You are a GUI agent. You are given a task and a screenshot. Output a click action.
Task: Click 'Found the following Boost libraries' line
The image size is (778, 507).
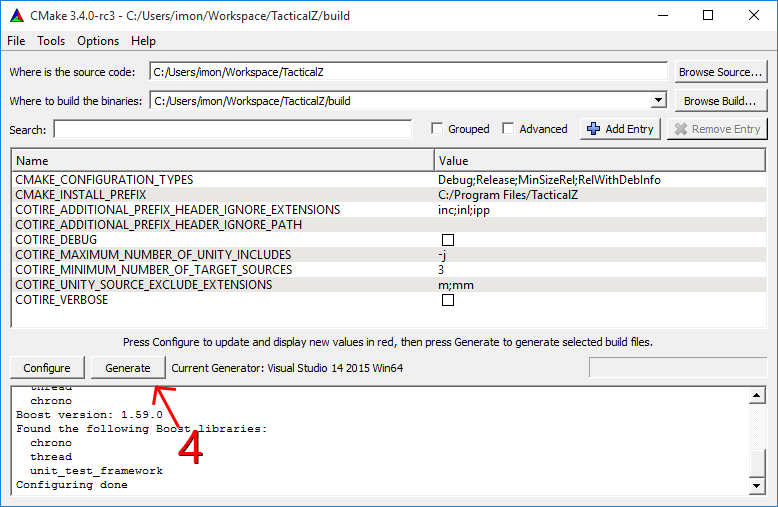pos(141,429)
